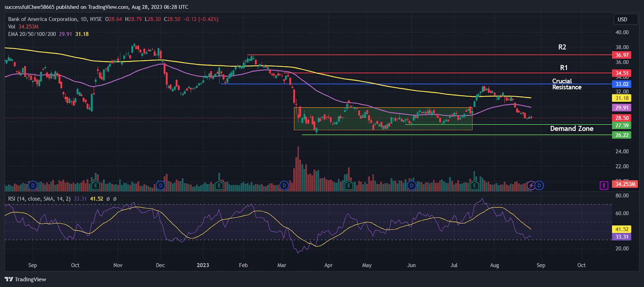Viewport: 644px width, 287px height.
Task: Open the earnings E marker near the 2023 label
Action: coord(219,185)
